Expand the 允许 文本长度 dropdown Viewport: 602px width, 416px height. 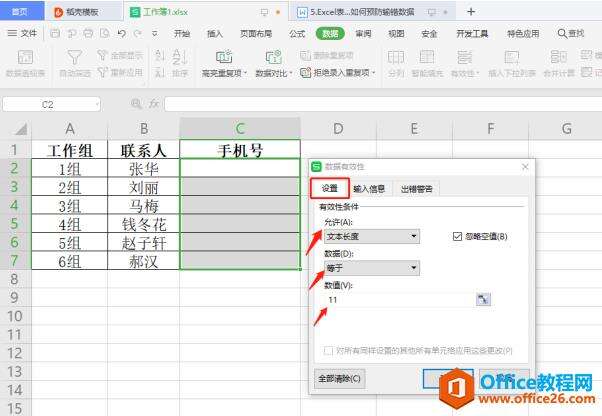(414, 236)
